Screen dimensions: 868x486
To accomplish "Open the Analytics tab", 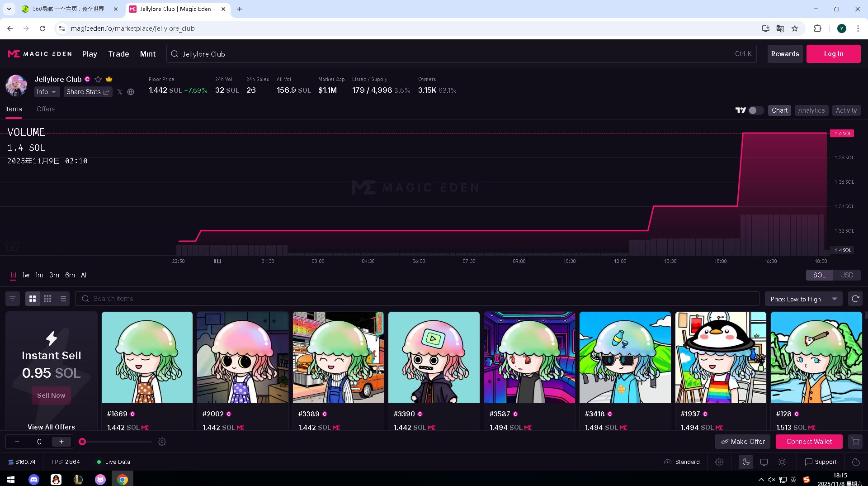I will click(x=811, y=110).
